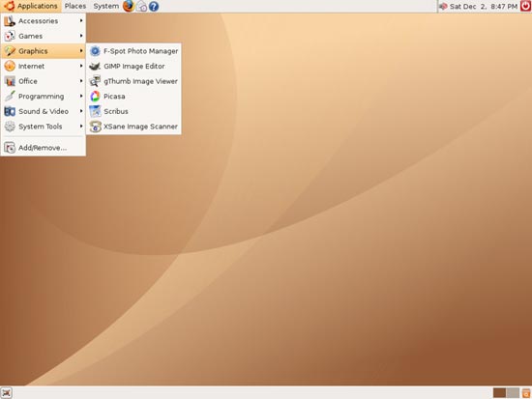The image size is (532, 399).
Task: Open the mail launcher icon in the panel
Action: click(141, 6)
